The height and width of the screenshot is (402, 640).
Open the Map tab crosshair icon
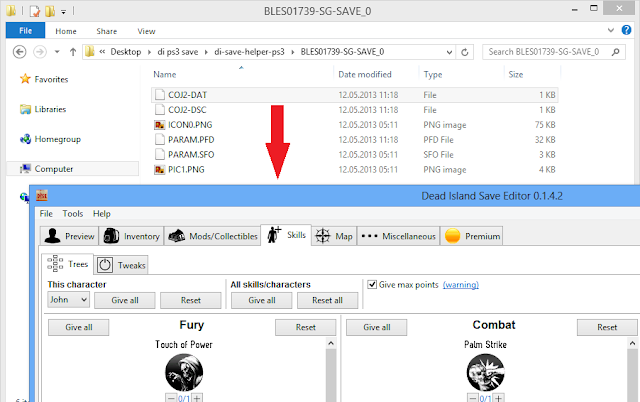pos(323,236)
